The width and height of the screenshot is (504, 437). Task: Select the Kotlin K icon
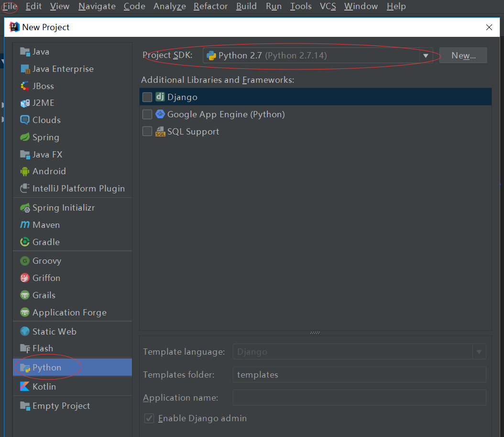pyautogui.click(x=25, y=386)
